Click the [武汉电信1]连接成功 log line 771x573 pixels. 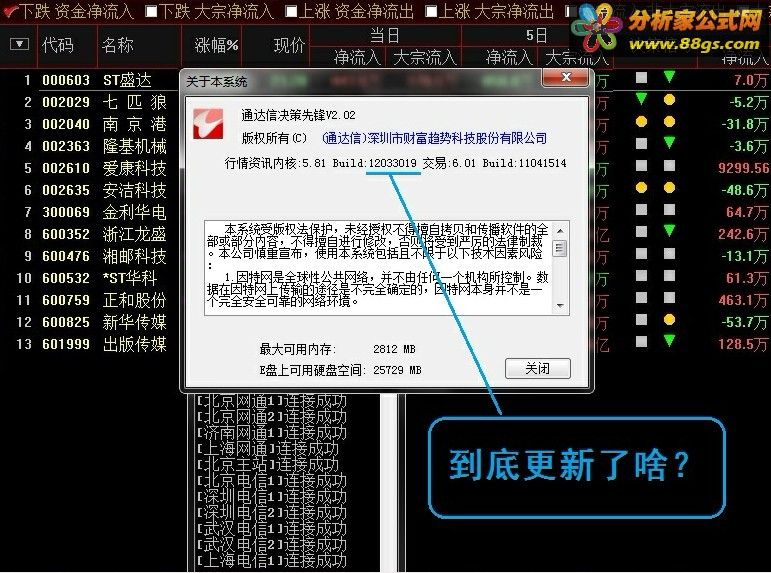pos(271,528)
